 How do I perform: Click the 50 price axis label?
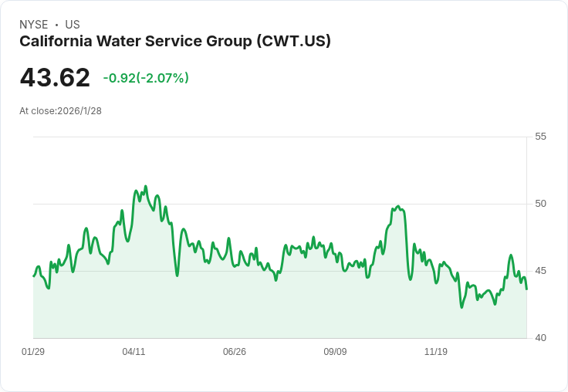click(x=540, y=204)
